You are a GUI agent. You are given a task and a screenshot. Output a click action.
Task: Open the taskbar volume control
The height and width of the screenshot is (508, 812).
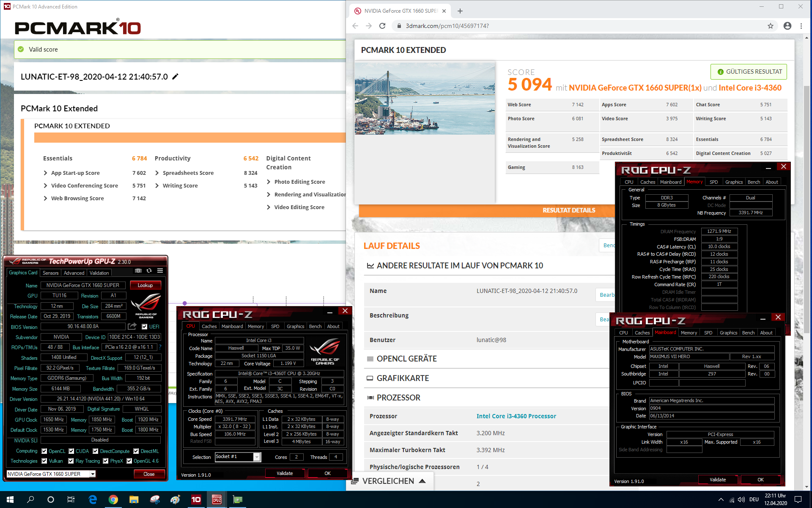[x=741, y=500]
